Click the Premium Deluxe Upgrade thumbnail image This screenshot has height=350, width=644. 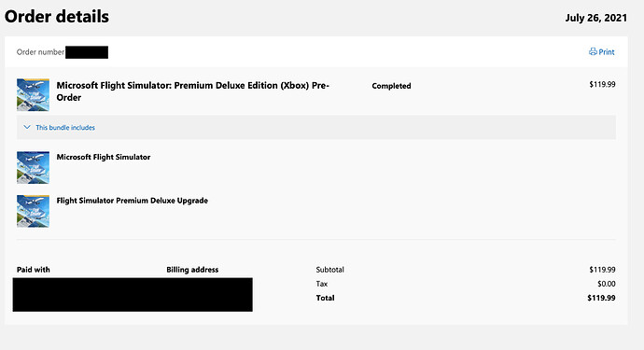tap(33, 211)
